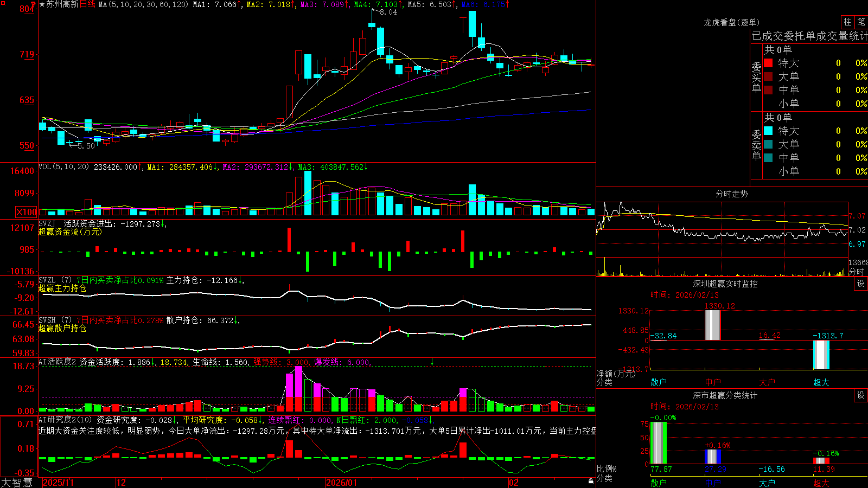
Task: Click the cyan 特大 sell-order swatch
Action: coord(768,131)
